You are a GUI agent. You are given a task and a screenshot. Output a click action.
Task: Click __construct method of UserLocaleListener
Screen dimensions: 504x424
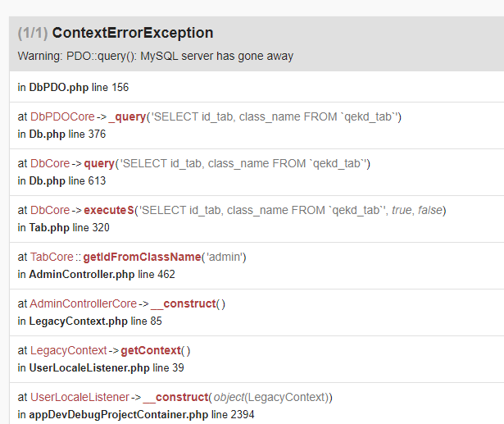coord(176,397)
